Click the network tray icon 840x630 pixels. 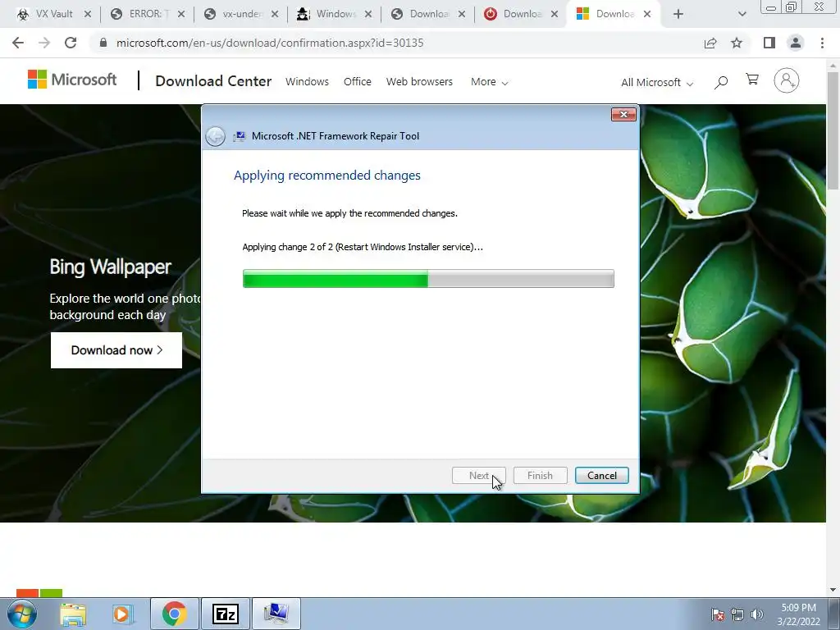[x=737, y=614]
